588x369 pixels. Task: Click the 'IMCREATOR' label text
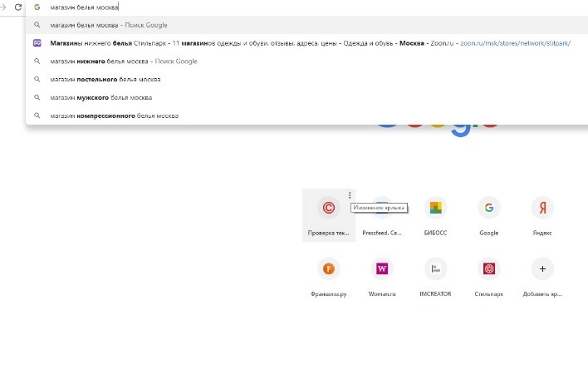(435, 294)
